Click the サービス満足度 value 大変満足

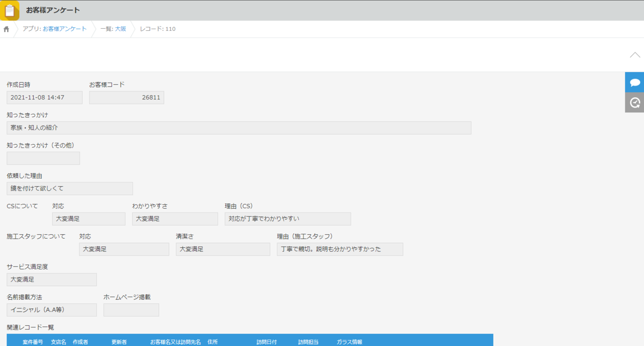point(52,280)
